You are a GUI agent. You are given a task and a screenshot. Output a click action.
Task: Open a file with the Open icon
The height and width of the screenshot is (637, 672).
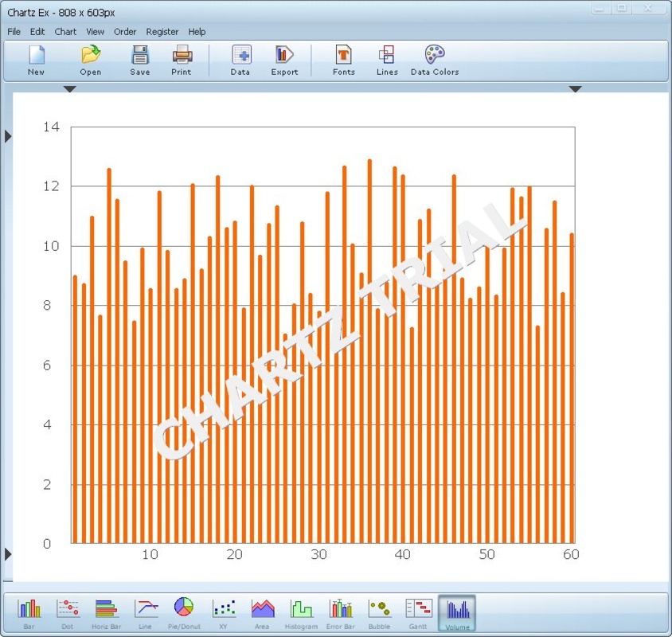[x=91, y=60]
